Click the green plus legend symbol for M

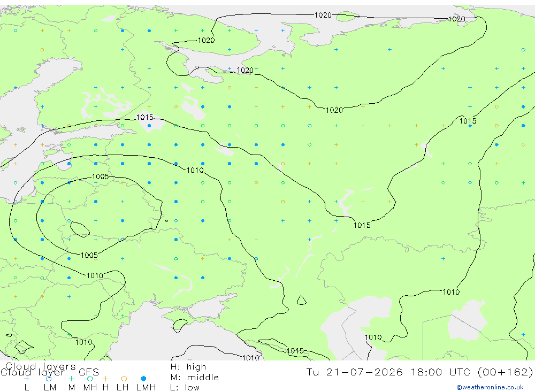(71, 379)
